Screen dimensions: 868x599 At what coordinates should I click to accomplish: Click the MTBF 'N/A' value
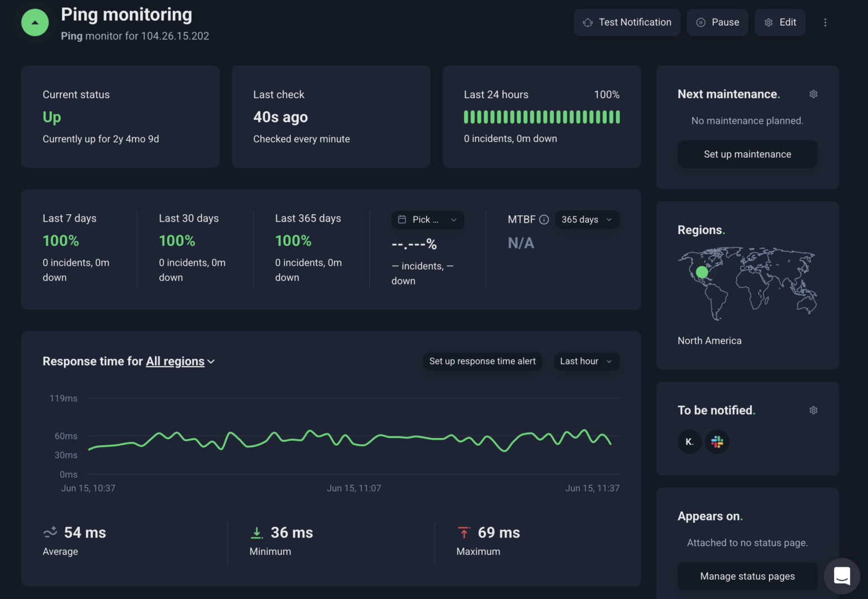pos(520,243)
